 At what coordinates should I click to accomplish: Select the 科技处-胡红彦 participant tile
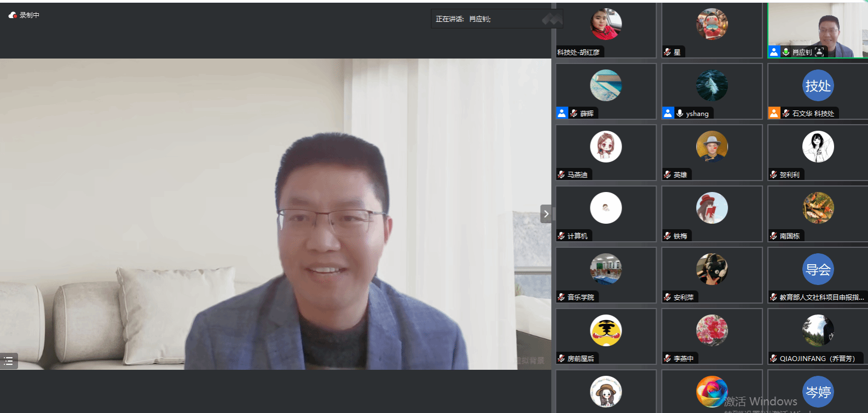click(605, 30)
